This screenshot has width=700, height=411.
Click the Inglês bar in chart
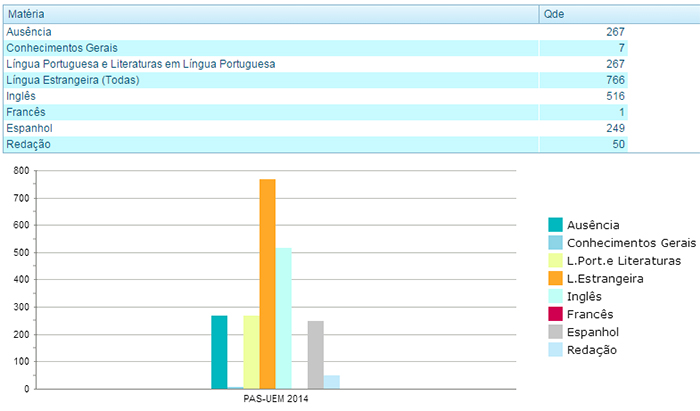[x=283, y=317]
